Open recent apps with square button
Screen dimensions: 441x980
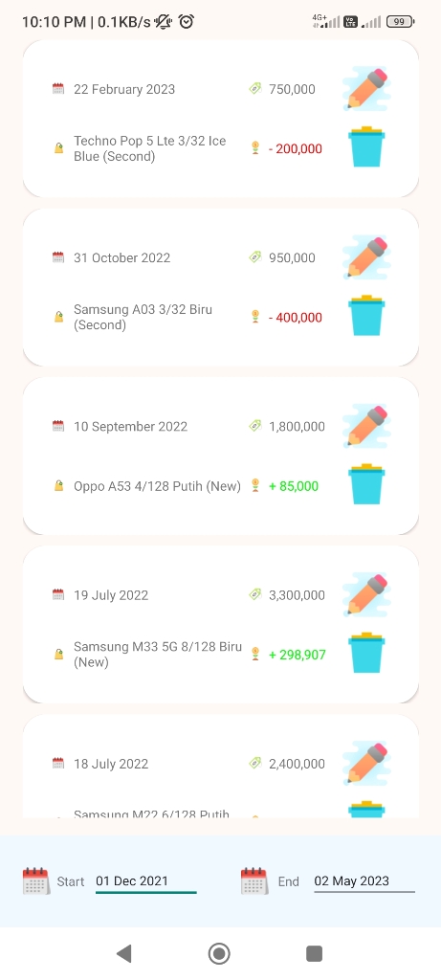coord(314,953)
